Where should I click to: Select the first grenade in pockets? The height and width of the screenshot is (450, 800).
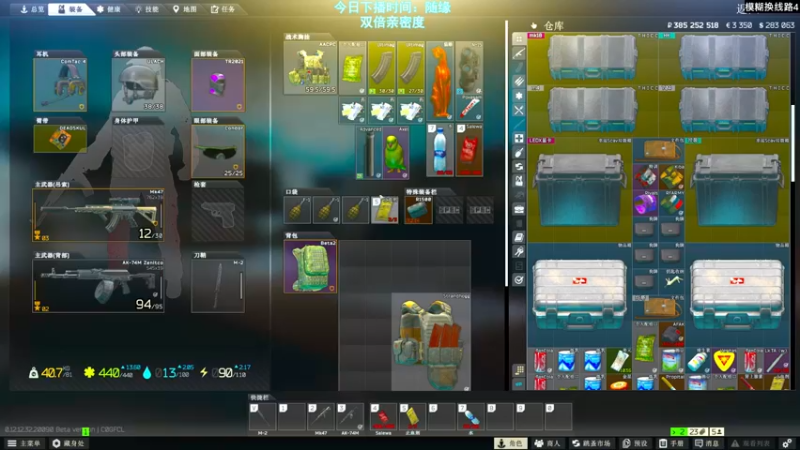297,210
